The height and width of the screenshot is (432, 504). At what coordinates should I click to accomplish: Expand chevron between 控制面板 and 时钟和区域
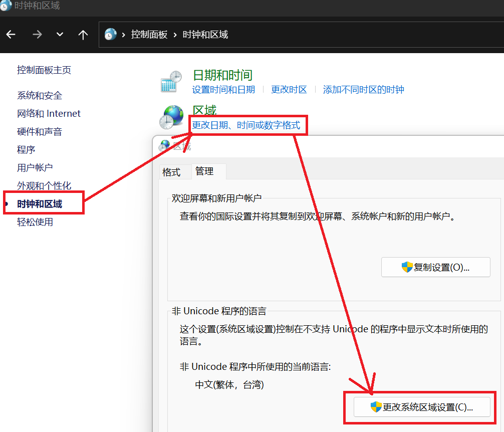click(175, 35)
